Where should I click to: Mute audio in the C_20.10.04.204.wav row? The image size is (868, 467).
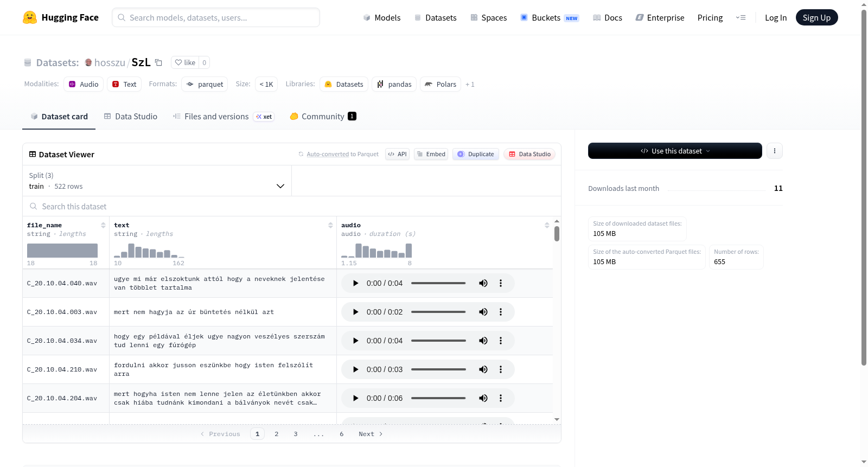483,398
